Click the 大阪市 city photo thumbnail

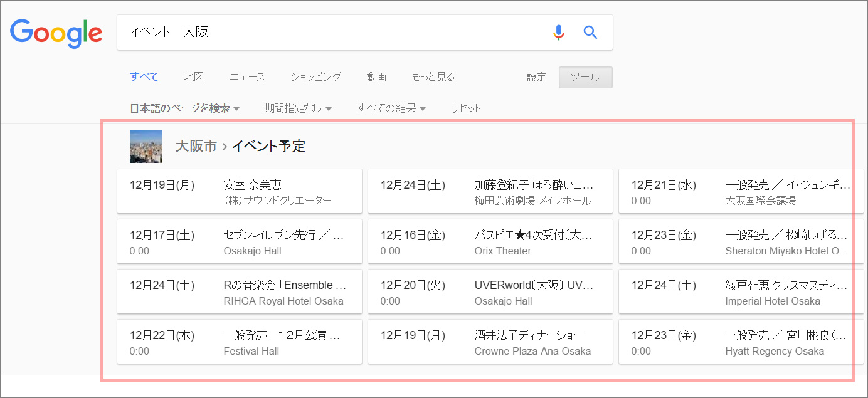146,147
